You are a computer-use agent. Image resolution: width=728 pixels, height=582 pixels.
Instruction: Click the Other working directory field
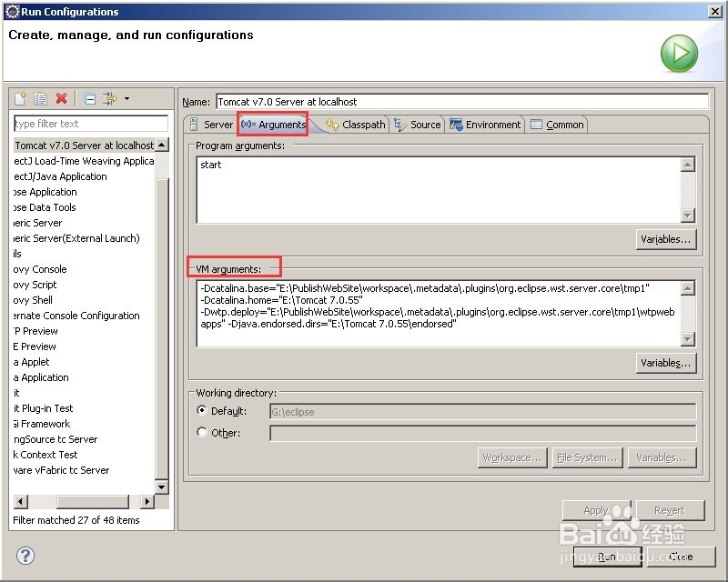tap(483, 433)
